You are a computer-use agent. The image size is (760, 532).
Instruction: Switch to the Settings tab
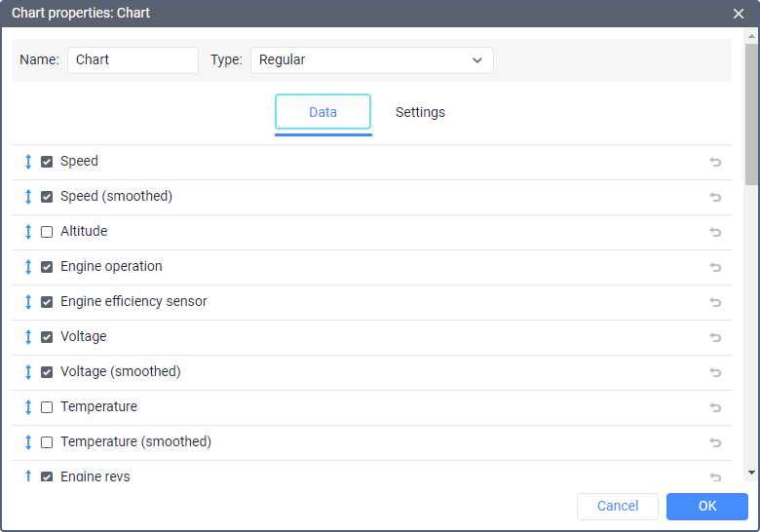(420, 112)
